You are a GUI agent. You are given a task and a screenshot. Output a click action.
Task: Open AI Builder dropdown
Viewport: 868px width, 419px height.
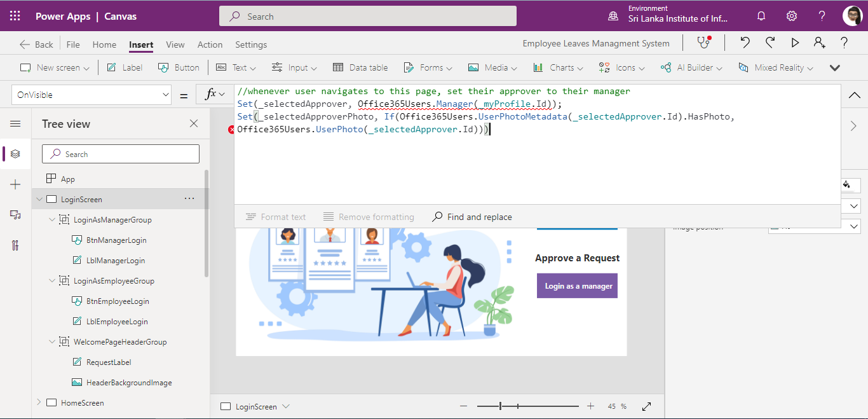pyautogui.click(x=691, y=67)
